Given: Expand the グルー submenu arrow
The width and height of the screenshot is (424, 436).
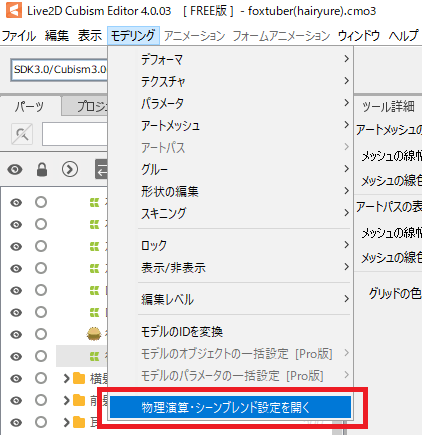Looking at the screenshot, I should pyautogui.click(x=347, y=169).
